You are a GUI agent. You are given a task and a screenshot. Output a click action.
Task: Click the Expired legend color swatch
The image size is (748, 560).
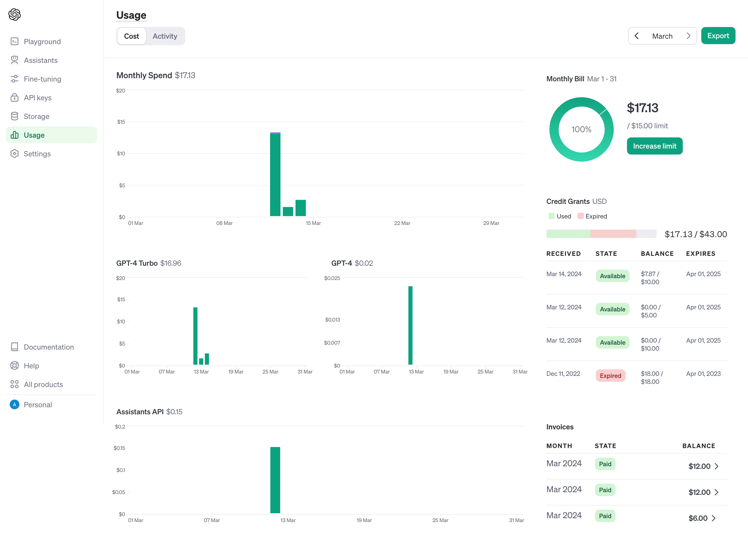(580, 216)
